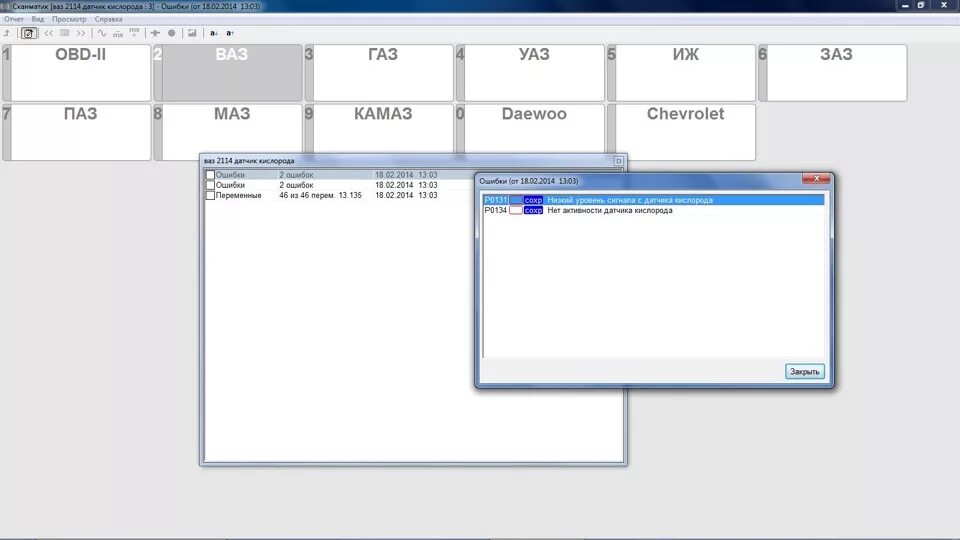Image resolution: width=960 pixels, height=540 pixels.
Task: Click the сохр badge on row P0134
Action: point(533,211)
